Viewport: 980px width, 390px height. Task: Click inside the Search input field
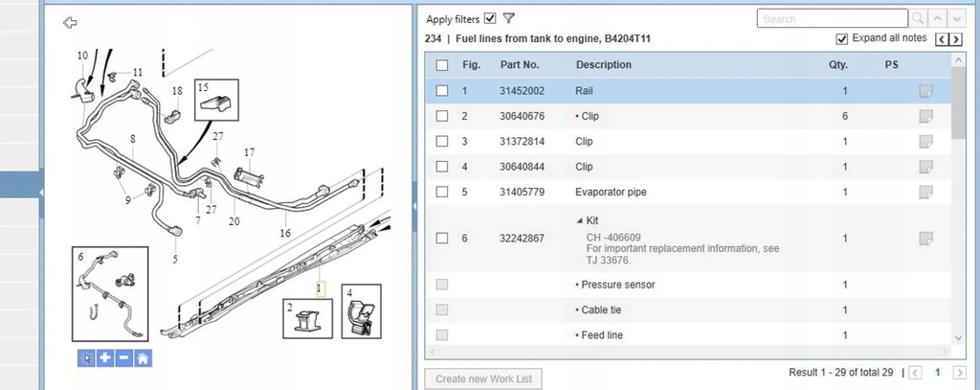click(x=832, y=19)
